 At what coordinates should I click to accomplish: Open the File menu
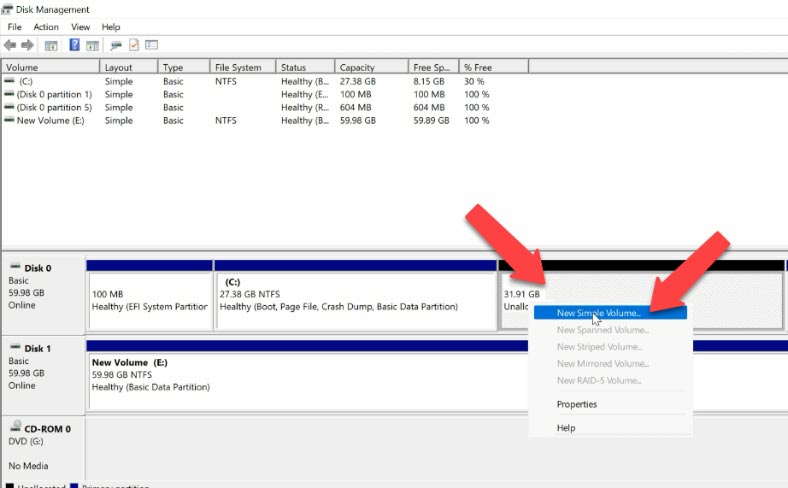pos(15,27)
